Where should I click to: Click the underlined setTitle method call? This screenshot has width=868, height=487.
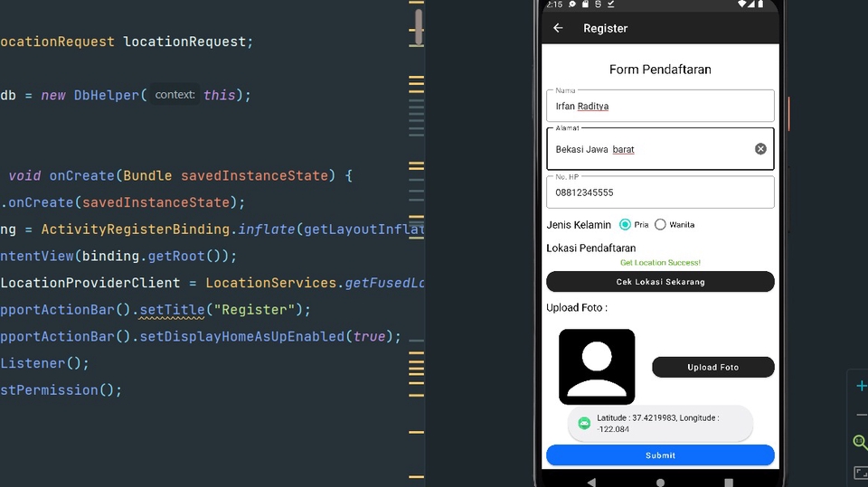pyautogui.click(x=172, y=310)
